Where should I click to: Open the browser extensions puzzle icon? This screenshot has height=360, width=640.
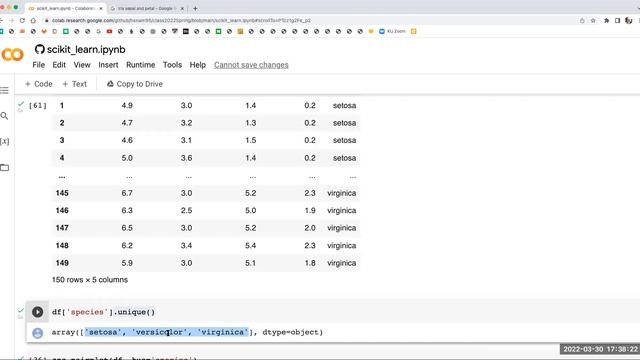[607, 20]
